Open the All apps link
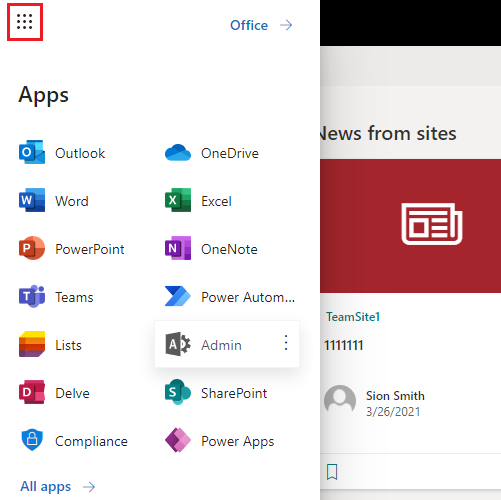Image resolution: width=501 pixels, height=500 pixels. click(x=46, y=487)
